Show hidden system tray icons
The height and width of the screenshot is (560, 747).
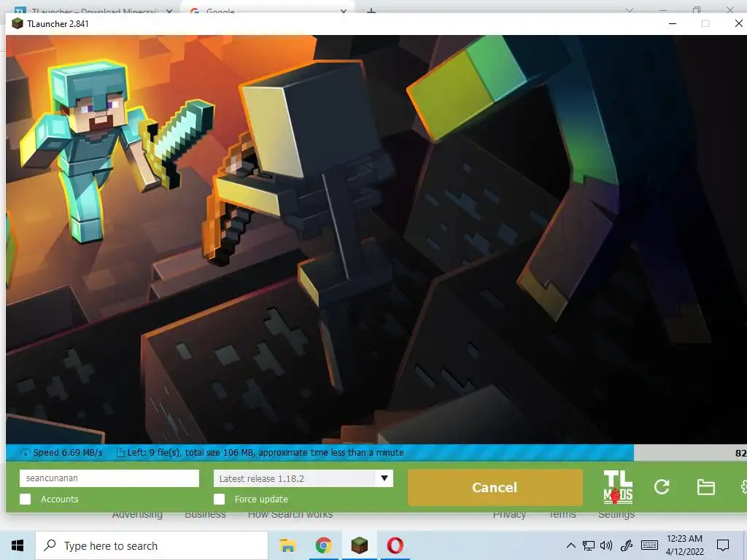tap(570, 545)
